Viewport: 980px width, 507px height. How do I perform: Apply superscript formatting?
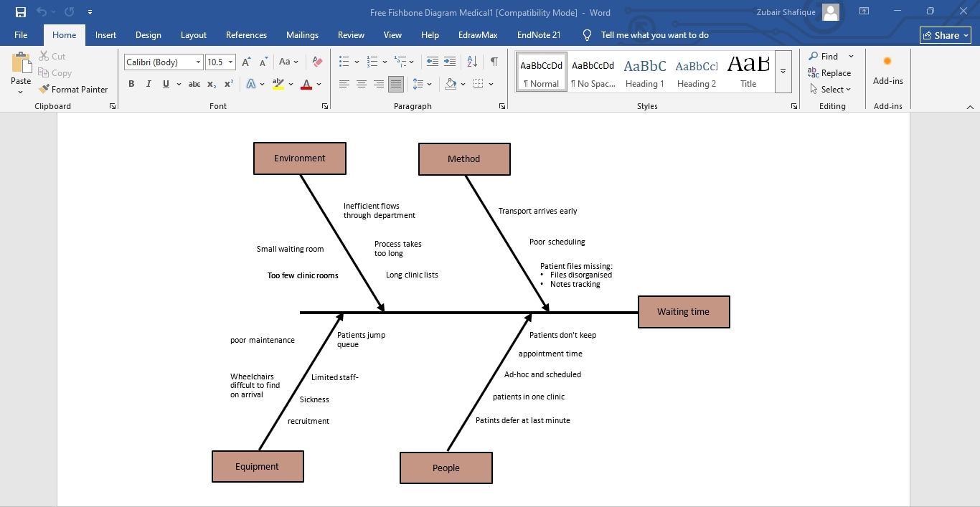(x=227, y=84)
